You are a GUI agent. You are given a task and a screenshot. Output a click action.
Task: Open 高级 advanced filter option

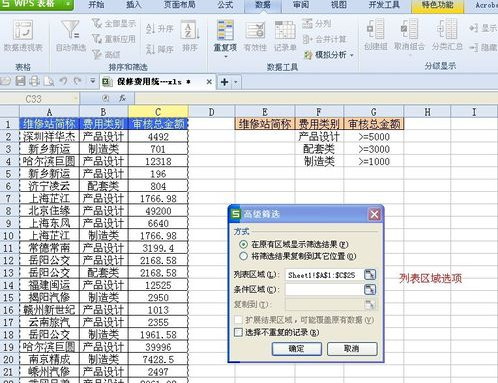[106, 54]
